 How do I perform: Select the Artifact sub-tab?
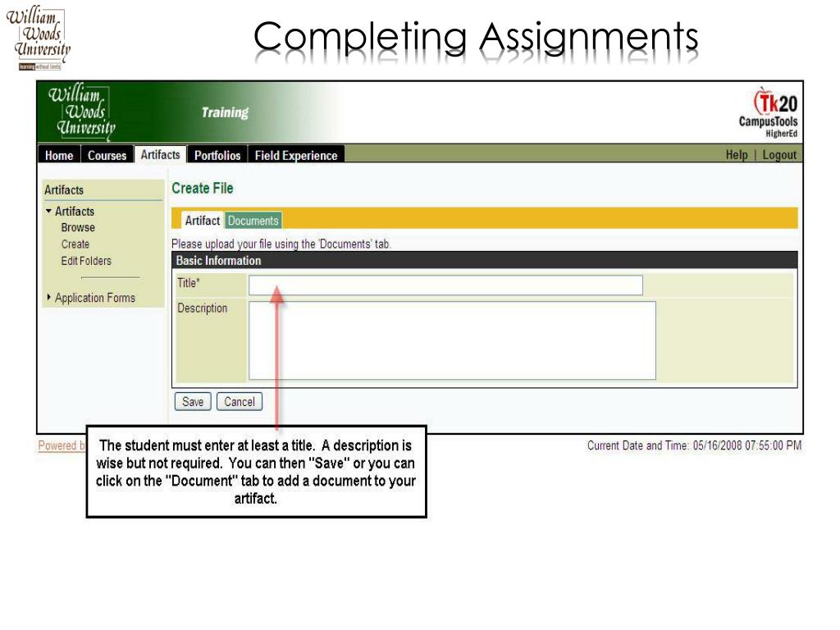tap(202, 220)
